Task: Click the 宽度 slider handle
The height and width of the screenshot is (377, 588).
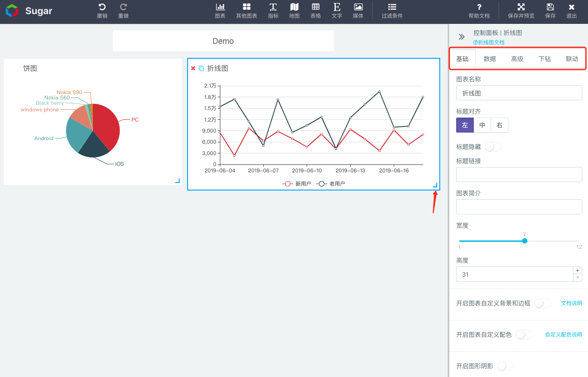Action: (x=525, y=241)
